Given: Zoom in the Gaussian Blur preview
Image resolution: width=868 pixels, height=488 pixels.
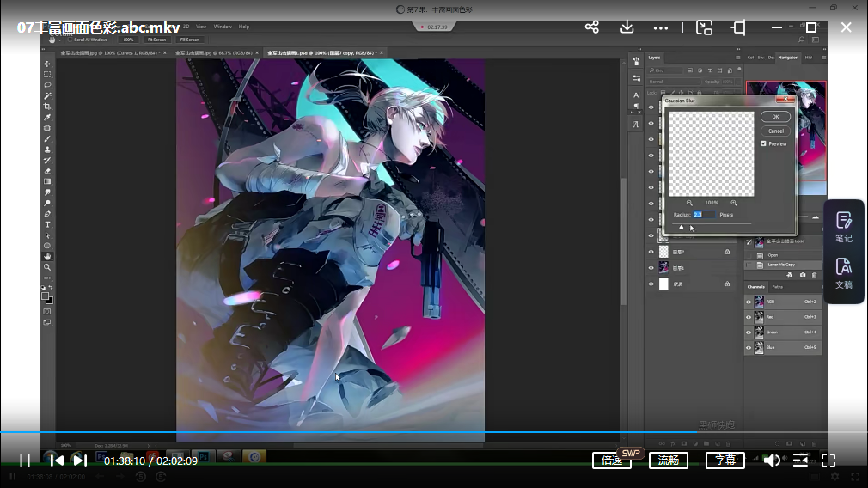Looking at the screenshot, I should [x=733, y=203].
